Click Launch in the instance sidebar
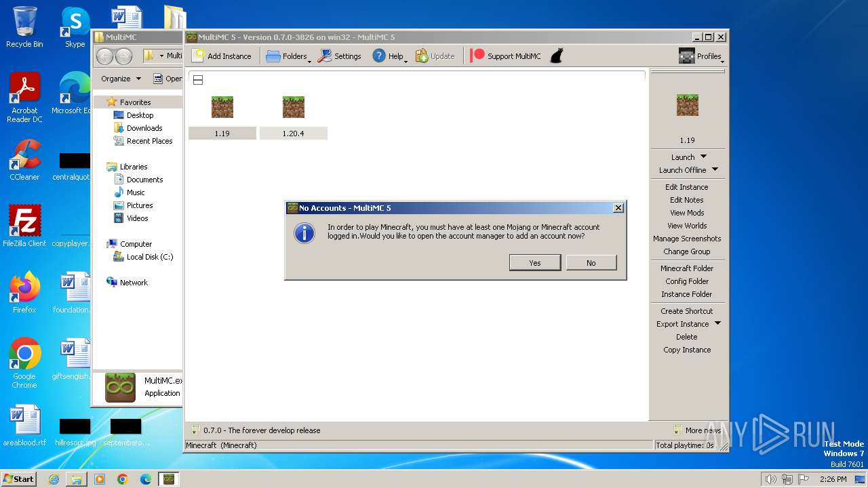This screenshot has width=868, height=488. (682, 157)
